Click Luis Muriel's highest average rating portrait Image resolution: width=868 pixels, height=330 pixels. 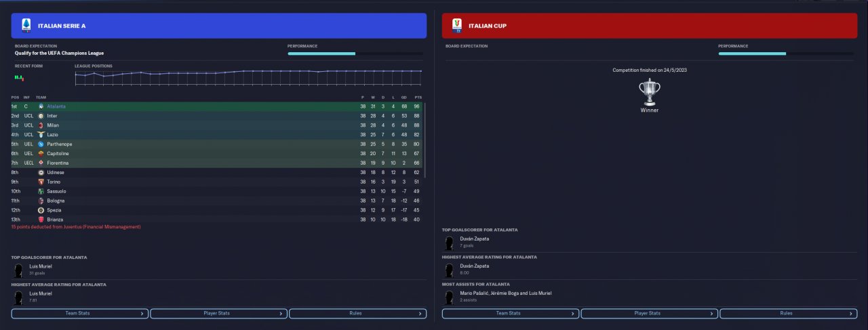click(18, 297)
